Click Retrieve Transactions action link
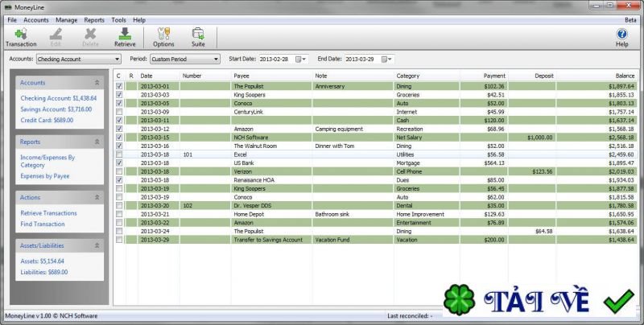 pyautogui.click(x=48, y=213)
